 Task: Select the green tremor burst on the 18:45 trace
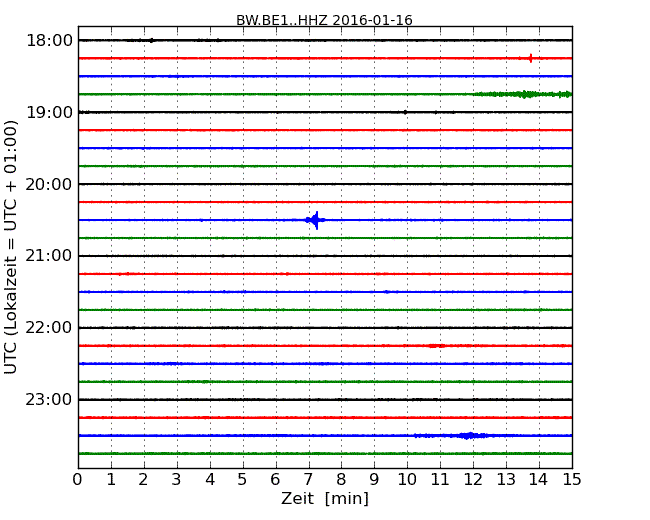(523, 94)
